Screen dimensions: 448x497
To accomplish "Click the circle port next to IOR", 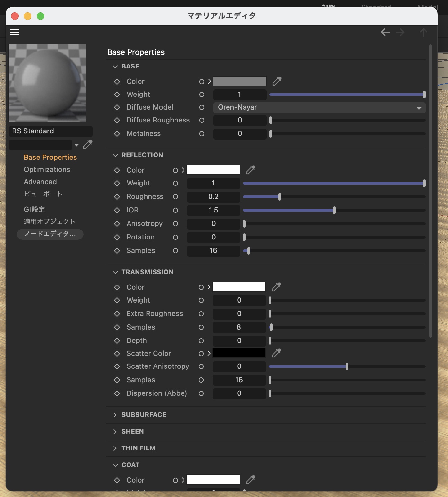I will pos(175,210).
